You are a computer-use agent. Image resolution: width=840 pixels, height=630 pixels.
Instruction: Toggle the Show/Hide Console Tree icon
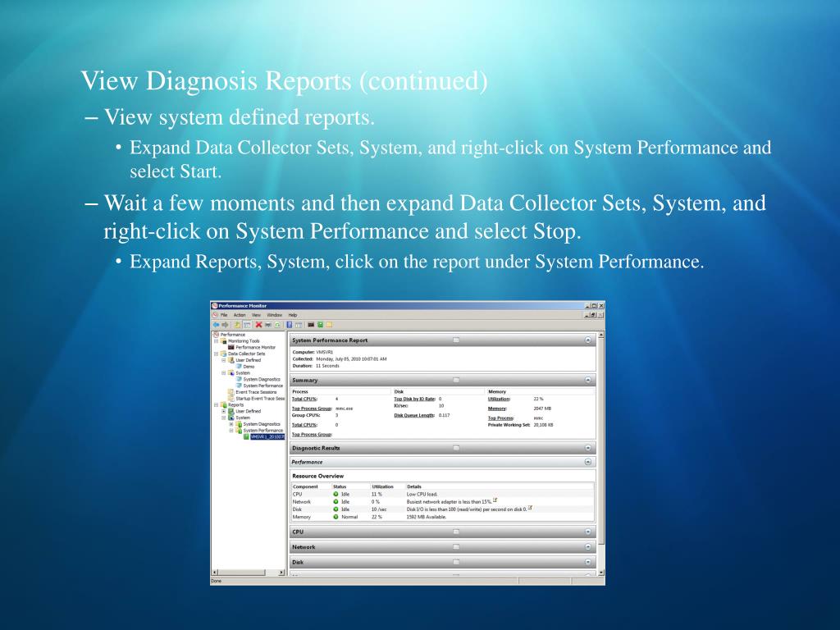(x=247, y=325)
